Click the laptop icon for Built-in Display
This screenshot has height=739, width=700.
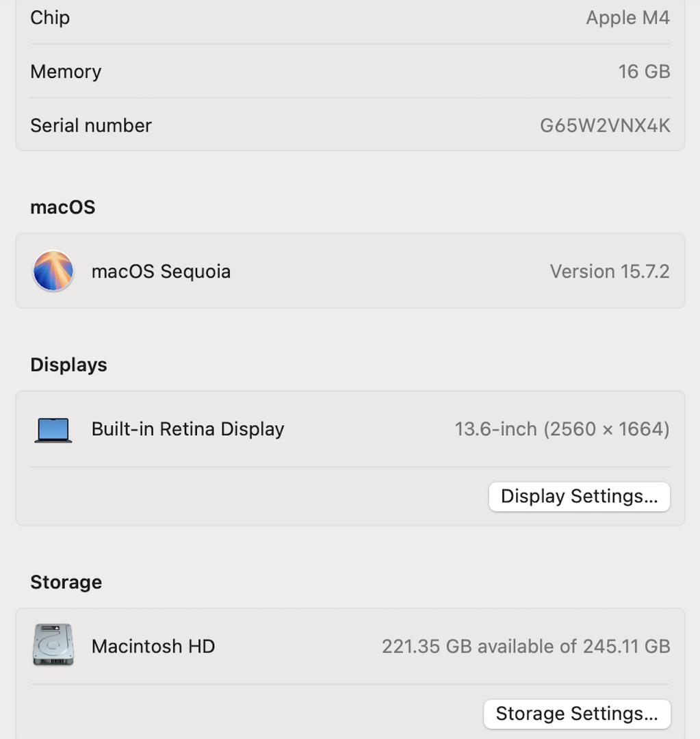pyautogui.click(x=53, y=430)
